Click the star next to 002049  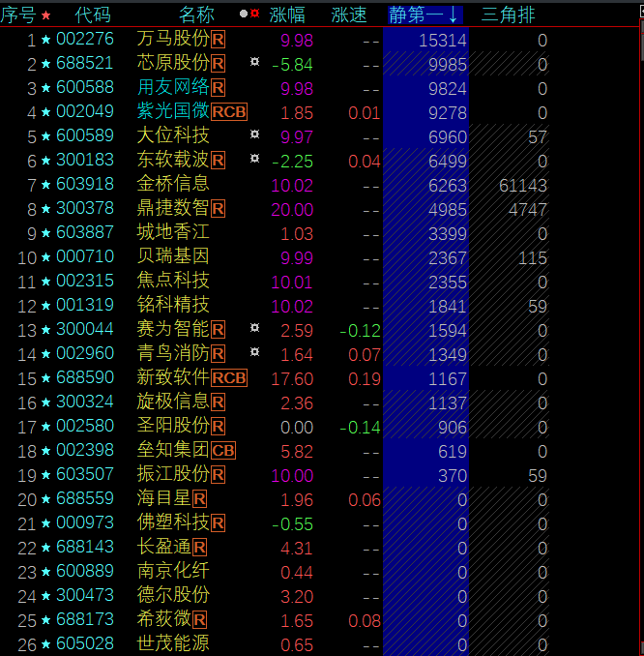pyautogui.click(x=46, y=112)
